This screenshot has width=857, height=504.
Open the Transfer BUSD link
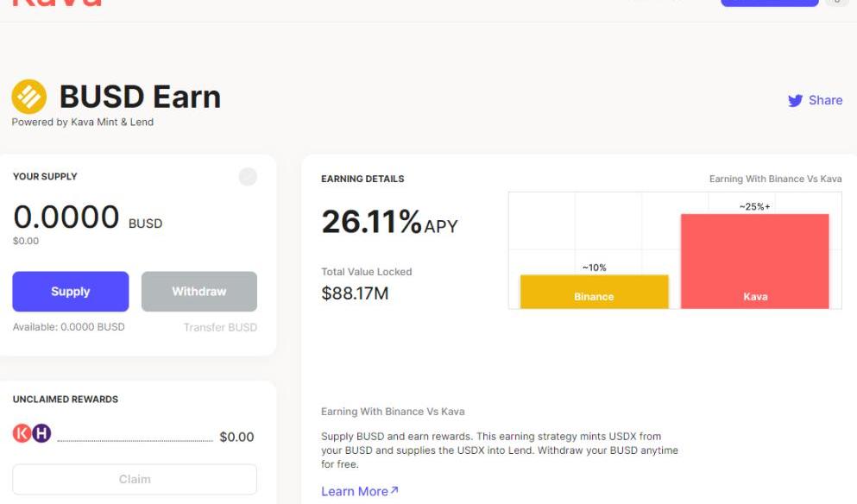tap(220, 327)
